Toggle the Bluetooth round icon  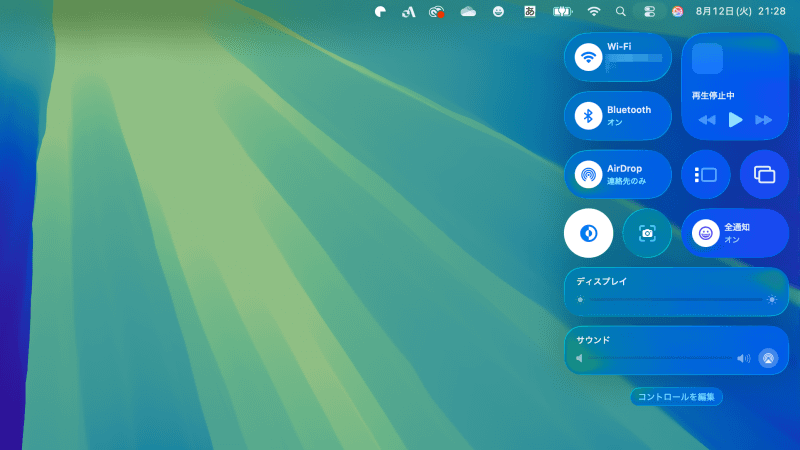(588, 116)
